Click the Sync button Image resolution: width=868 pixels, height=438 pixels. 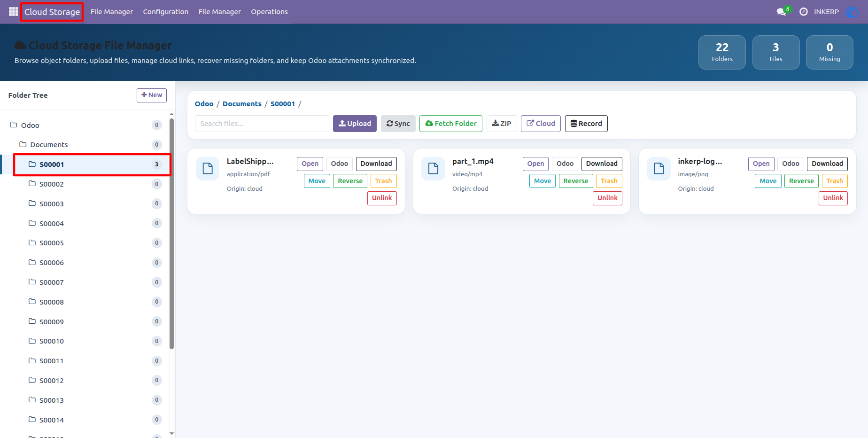click(398, 124)
